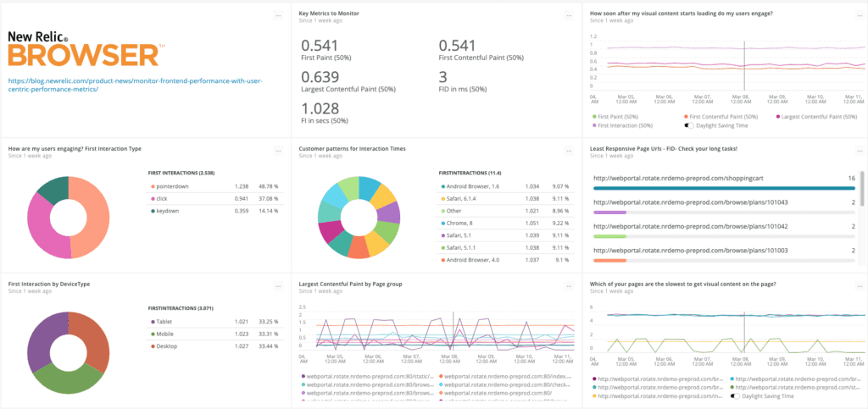This screenshot has width=868, height=409.
Task: Open options menu for Customer patterns for Interaction Times
Action: click(569, 152)
